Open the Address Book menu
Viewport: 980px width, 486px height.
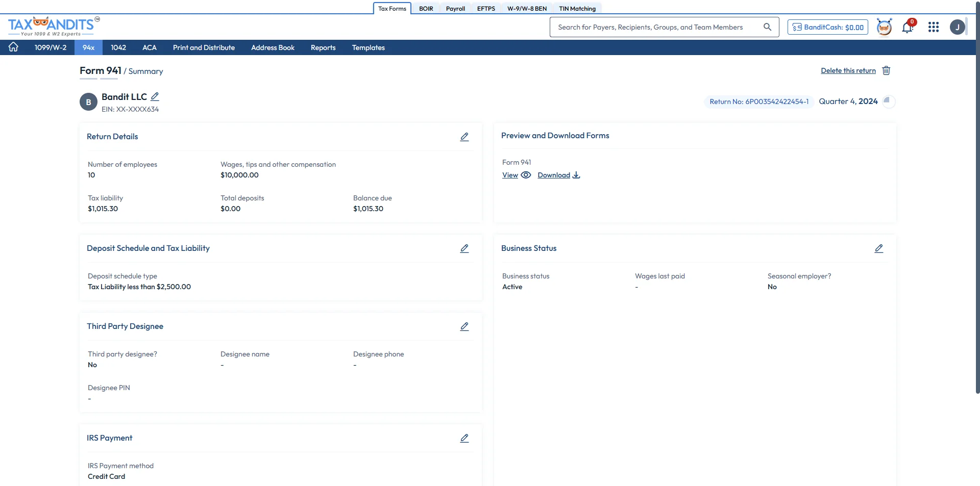tap(273, 47)
